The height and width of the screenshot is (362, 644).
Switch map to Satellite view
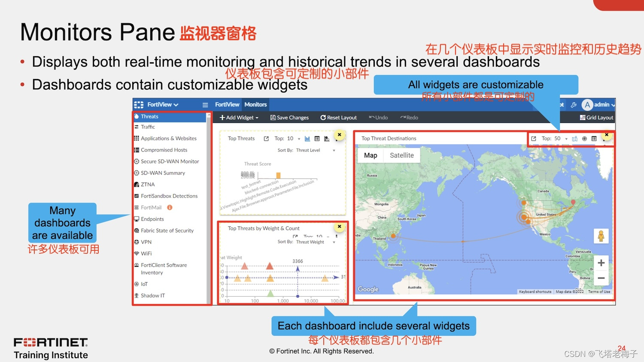click(x=402, y=155)
